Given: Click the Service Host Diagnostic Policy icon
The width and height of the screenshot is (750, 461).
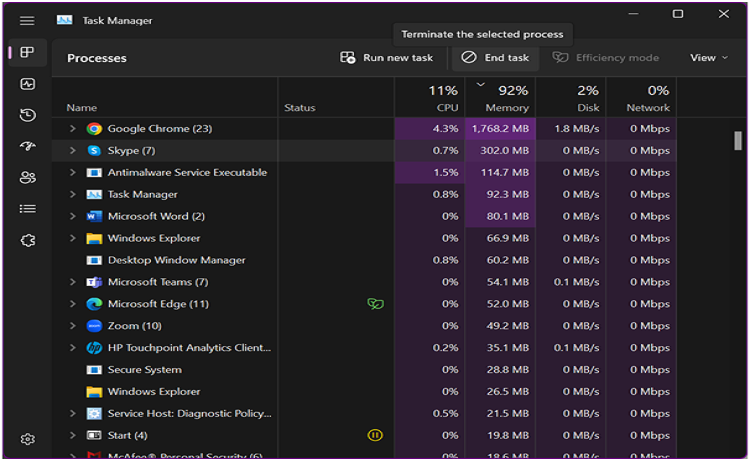Looking at the screenshot, I should (94, 414).
